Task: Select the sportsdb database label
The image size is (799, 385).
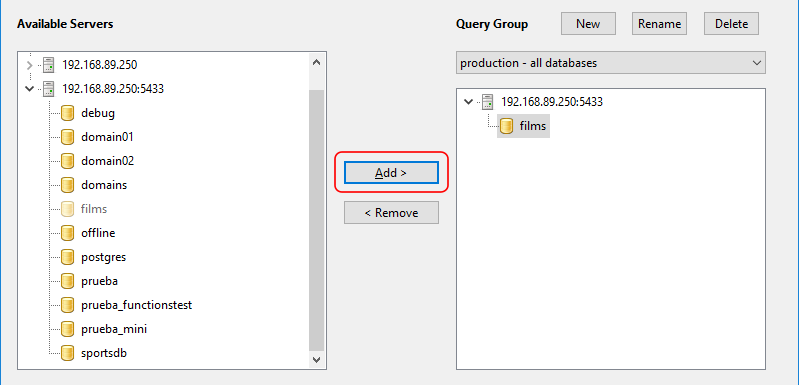Action: [x=104, y=353]
